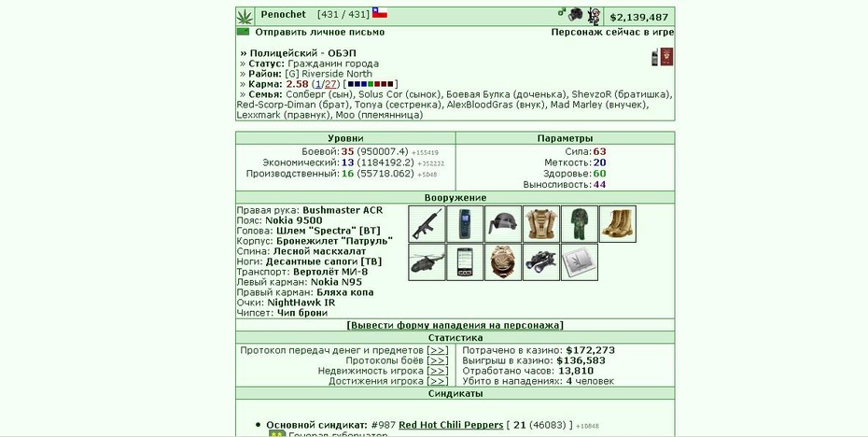This screenshot has height=437, width=868.
Task: Open 'Протоколы боёв' [>>] link
Action: coord(438,360)
